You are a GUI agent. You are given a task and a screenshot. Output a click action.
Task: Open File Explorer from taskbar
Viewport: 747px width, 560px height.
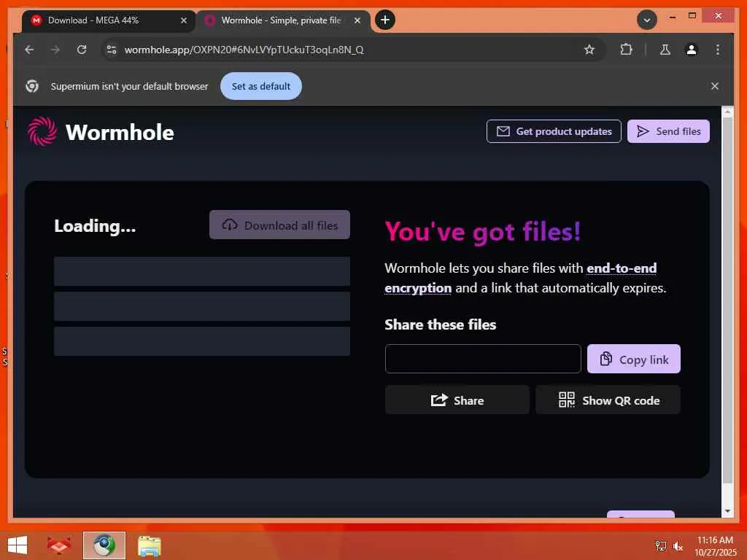(150, 545)
